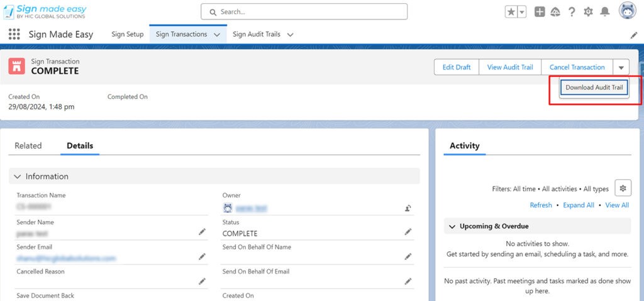Switch to the Related tab
Screen dimensions: 644x301
pos(28,145)
